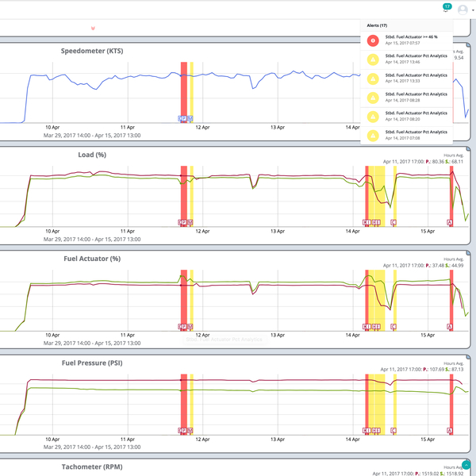476x476 pixels.
Task: Open the red critical alert Fuel Actuator >= 46 %
Action: pyautogui.click(x=373, y=40)
